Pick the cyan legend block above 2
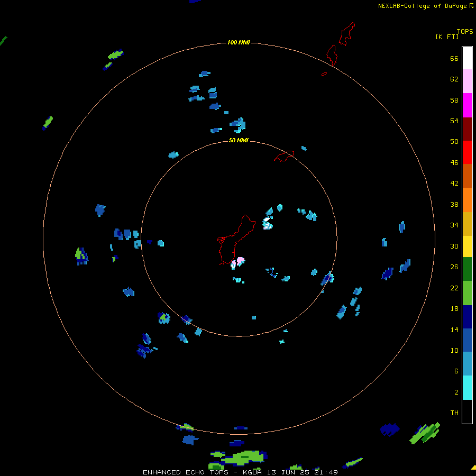Viewport: 476px width, 476px height. (467, 388)
